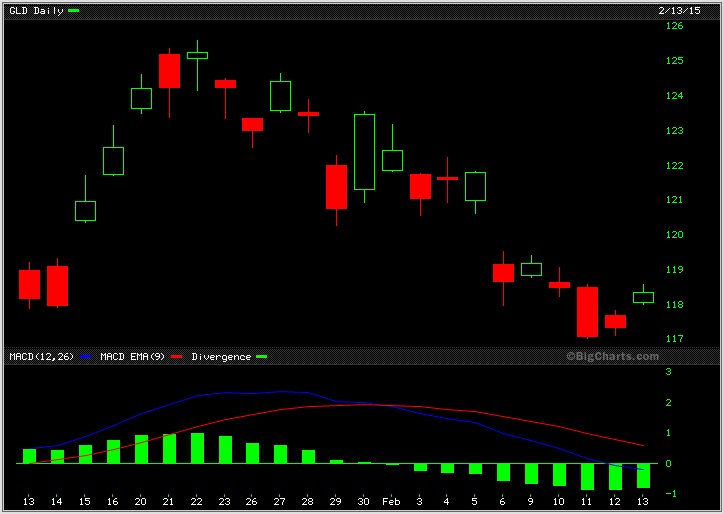The width and height of the screenshot is (723, 514).
Task: Select the tallest green divergence histogram bar
Action: pyautogui.click(x=197, y=448)
